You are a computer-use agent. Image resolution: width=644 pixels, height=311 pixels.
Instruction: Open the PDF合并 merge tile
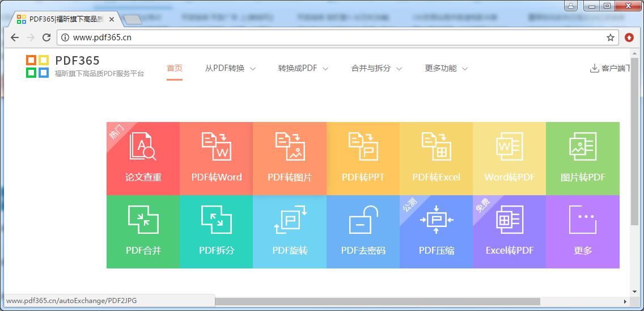(x=143, y=232)
